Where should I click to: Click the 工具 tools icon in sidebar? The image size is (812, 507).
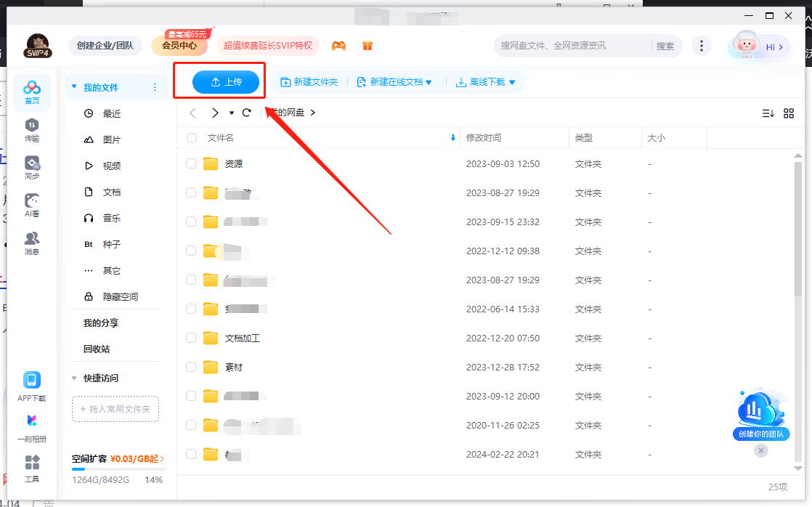(x=32, y=468)
